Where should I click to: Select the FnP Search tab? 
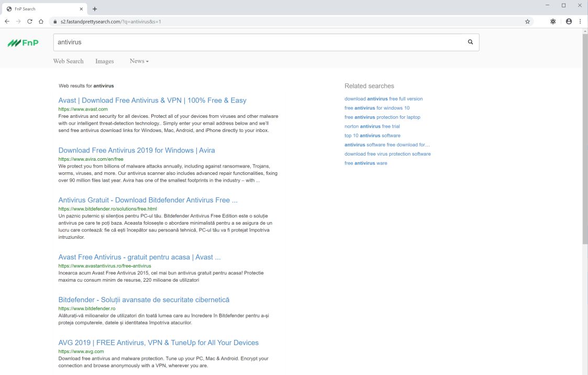(45, 8)
